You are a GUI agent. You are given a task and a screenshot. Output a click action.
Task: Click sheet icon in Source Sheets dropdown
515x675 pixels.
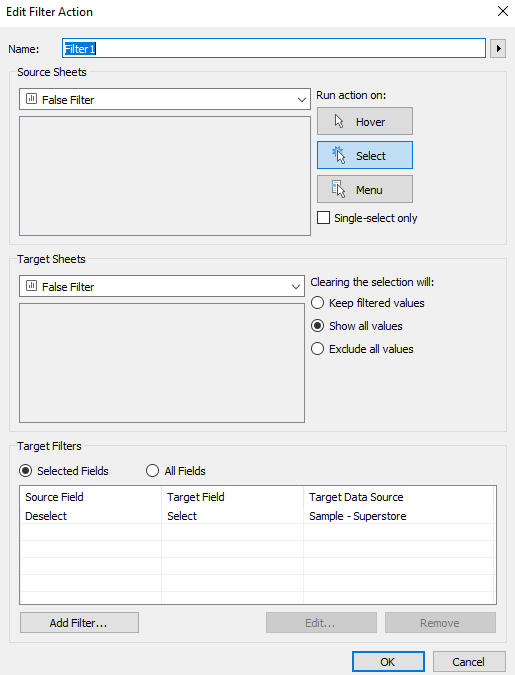[x=31, y=99]
